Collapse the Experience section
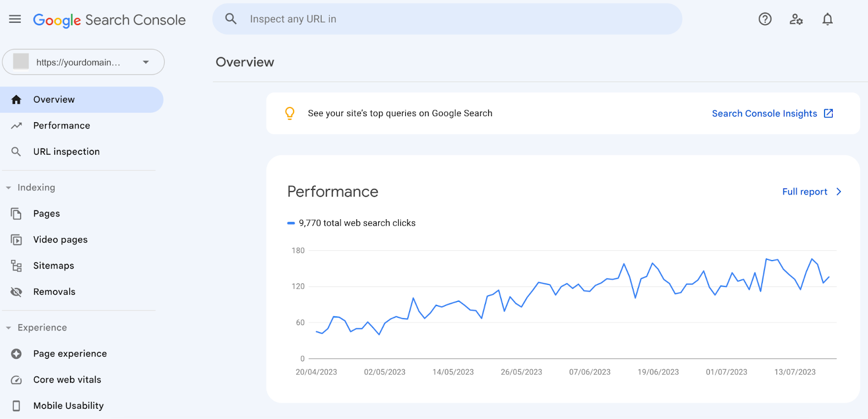 pos(9,328)
